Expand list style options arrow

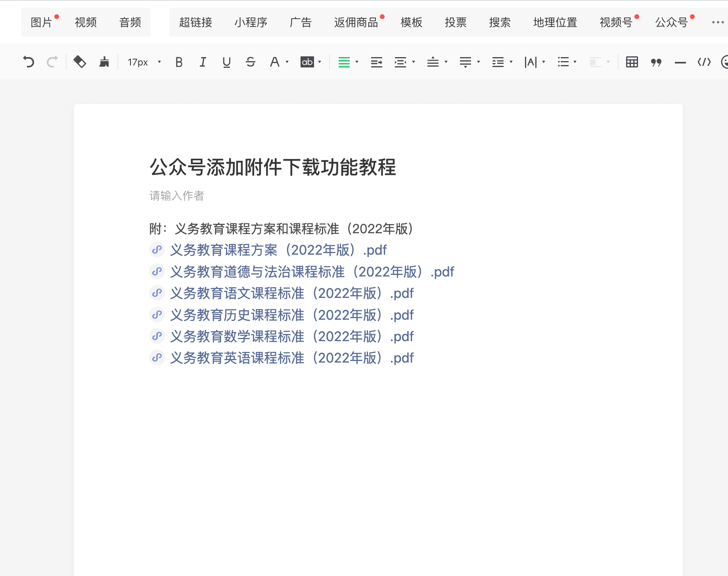point(575,62)
